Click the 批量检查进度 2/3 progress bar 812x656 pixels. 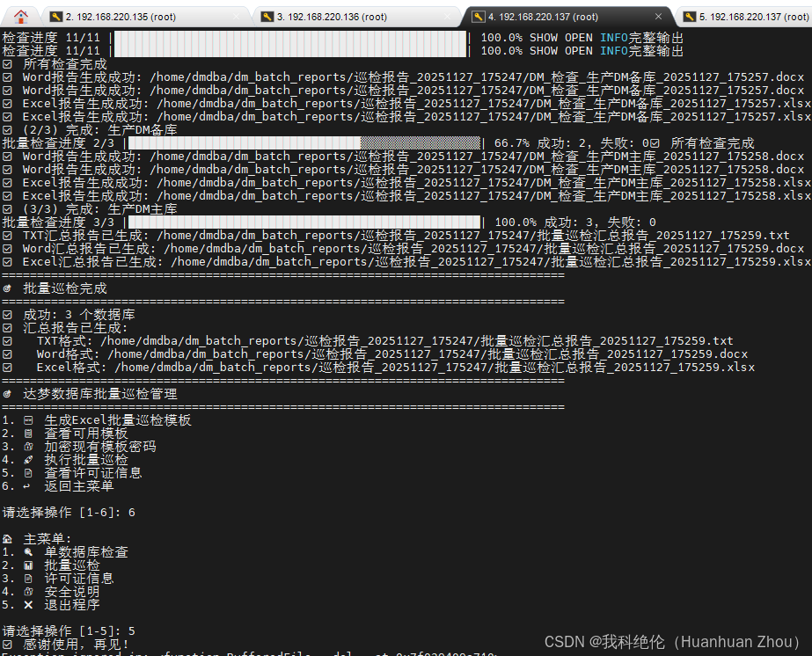click(304, 143)
